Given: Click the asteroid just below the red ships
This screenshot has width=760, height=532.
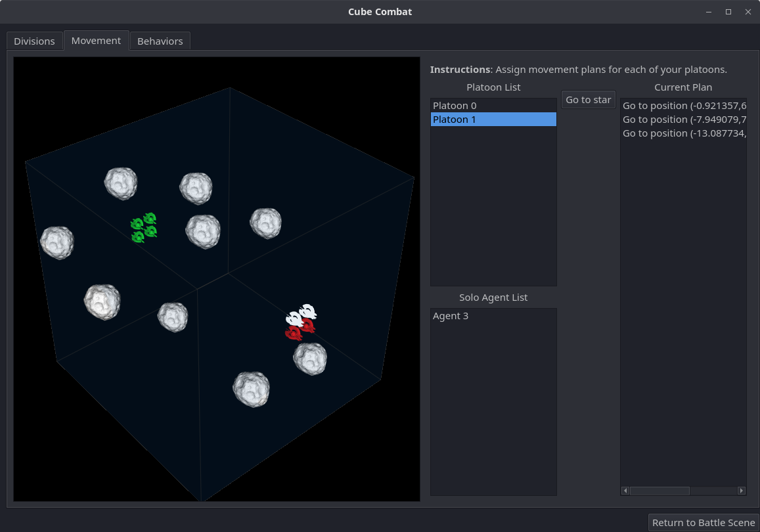Looking at the screenshot, I should [310, 359].
